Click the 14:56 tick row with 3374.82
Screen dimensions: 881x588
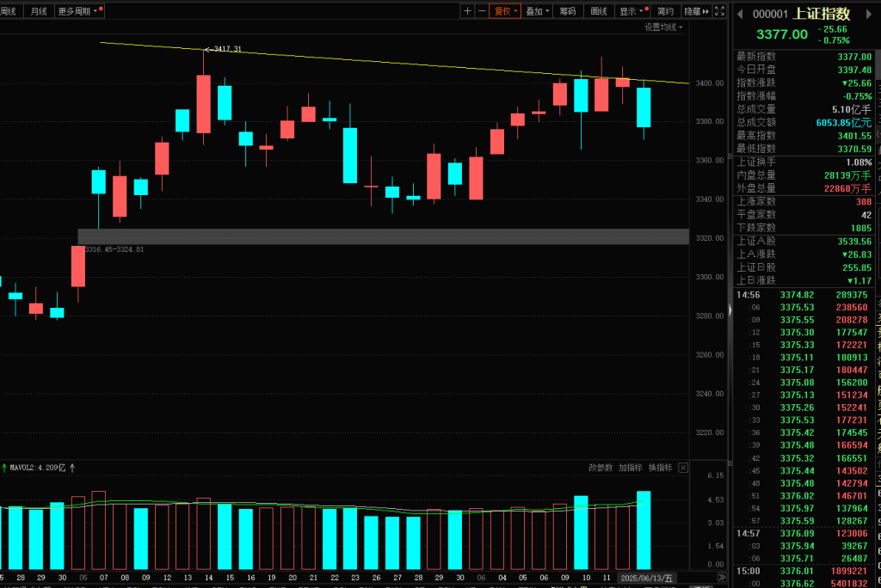(804, 295)
